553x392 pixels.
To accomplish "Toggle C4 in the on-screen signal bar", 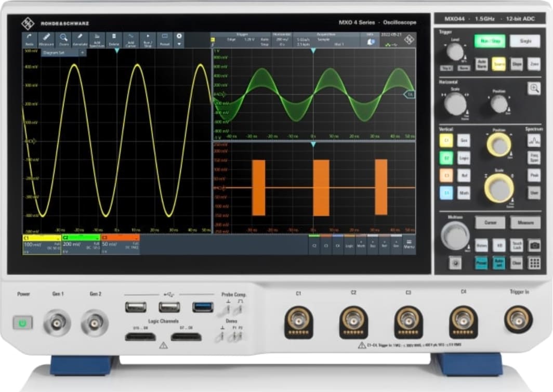I will 337,244.
